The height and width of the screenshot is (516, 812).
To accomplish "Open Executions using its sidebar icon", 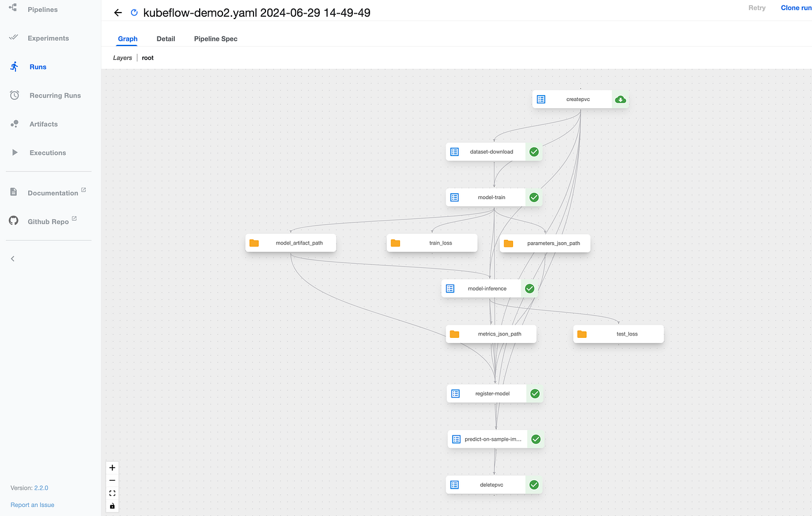I will 14,152.
